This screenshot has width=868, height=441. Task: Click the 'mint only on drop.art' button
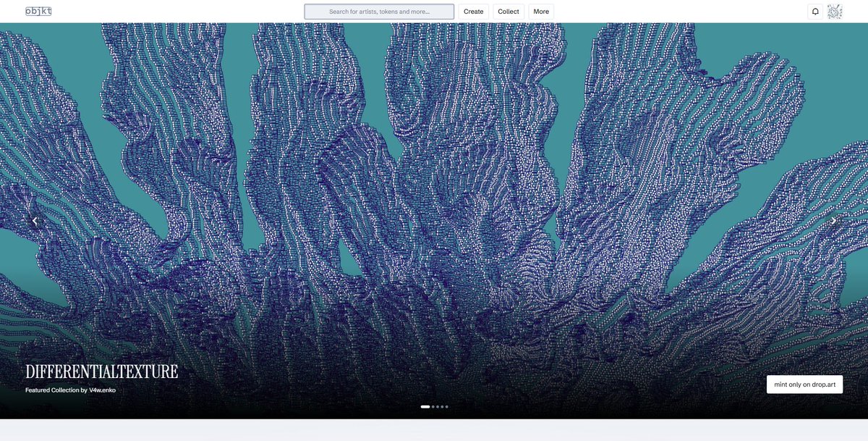tap(804, 385)
